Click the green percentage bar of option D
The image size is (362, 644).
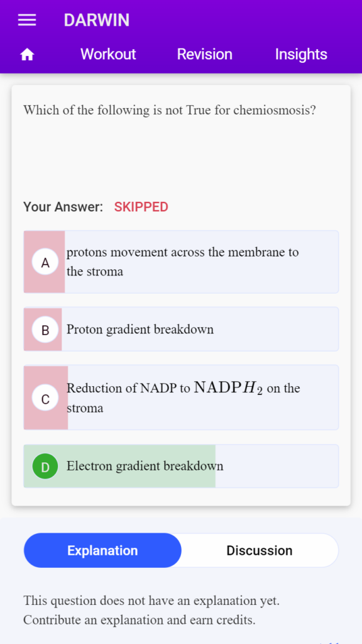coord(119,466)
